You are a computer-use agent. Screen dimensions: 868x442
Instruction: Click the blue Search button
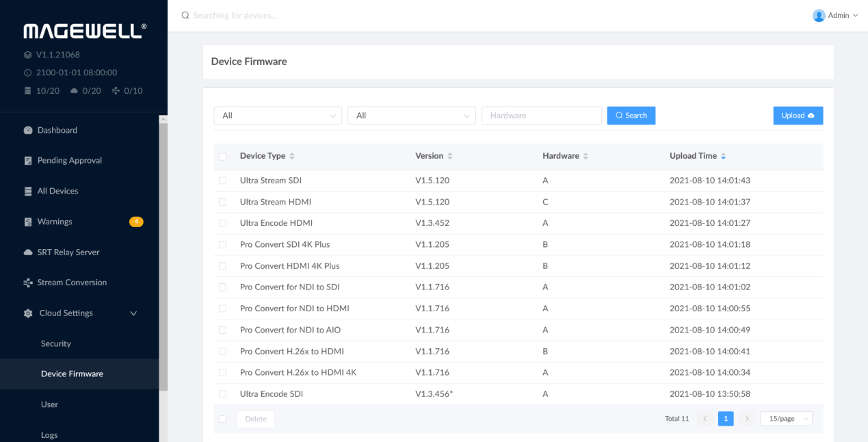coord(631,116)
